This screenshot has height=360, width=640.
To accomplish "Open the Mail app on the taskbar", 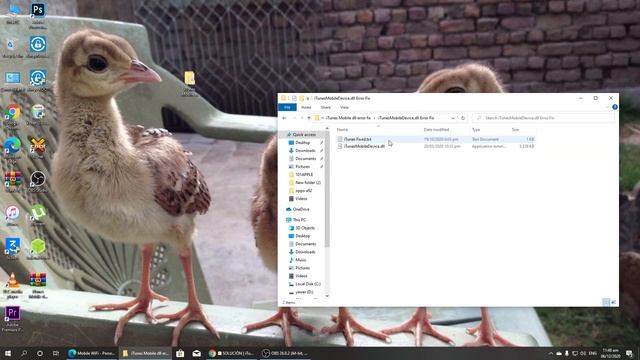I will 196,353.
